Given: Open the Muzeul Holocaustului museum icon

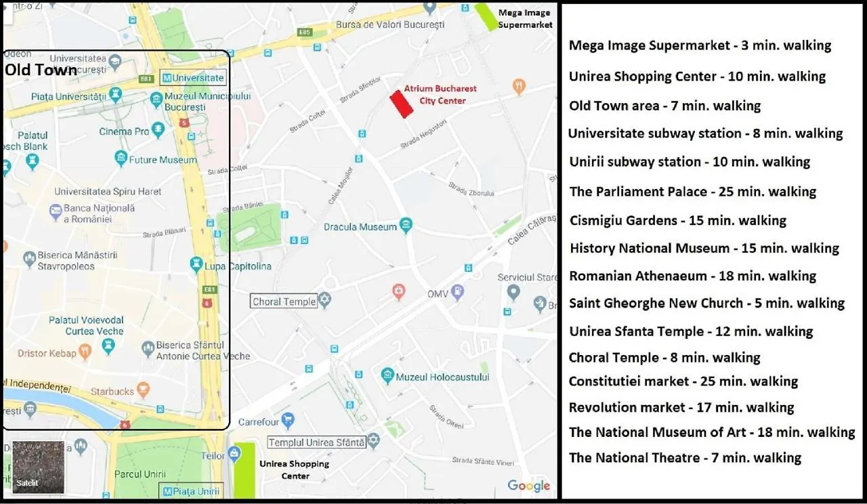Looking at the screenshot, I should [x=387, y=375].
